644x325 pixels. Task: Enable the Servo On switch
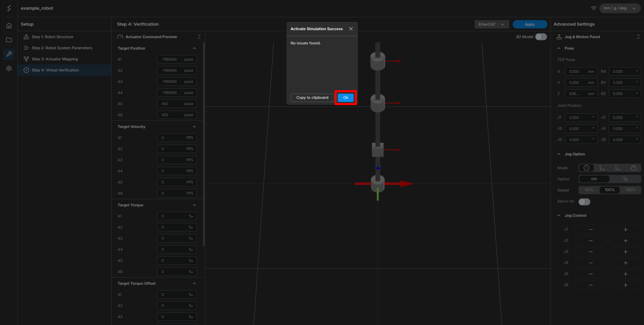point(584,202)
